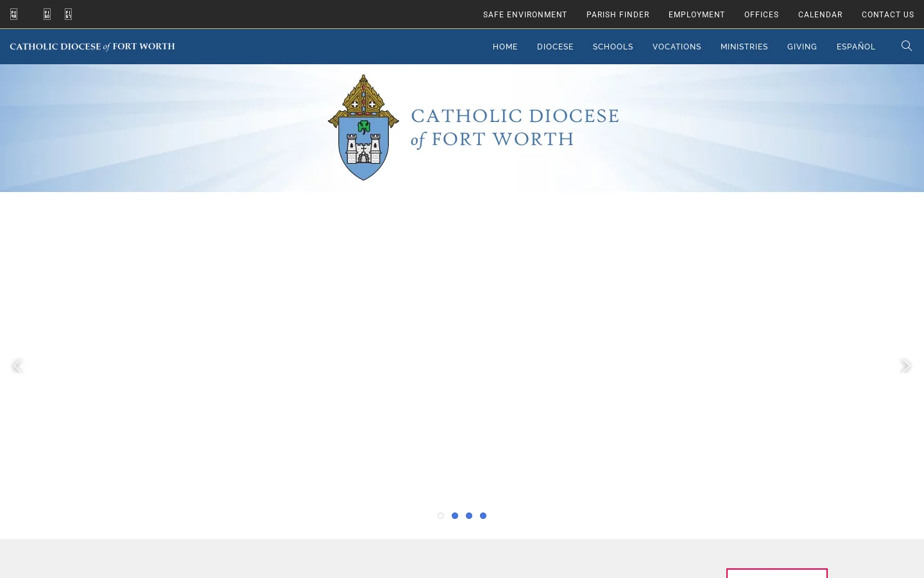
Task: Open the Diocese menu
Action: (x=555, y=47)
